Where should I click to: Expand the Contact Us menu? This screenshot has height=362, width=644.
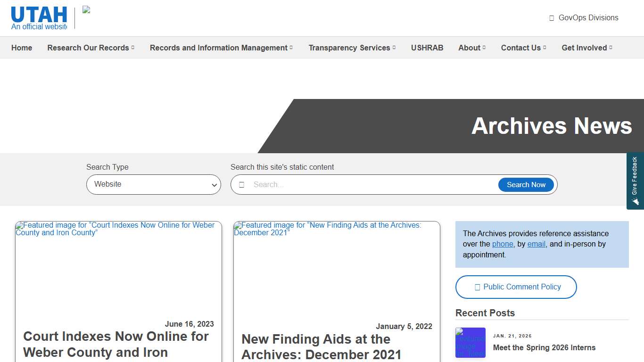pos(523,48)
